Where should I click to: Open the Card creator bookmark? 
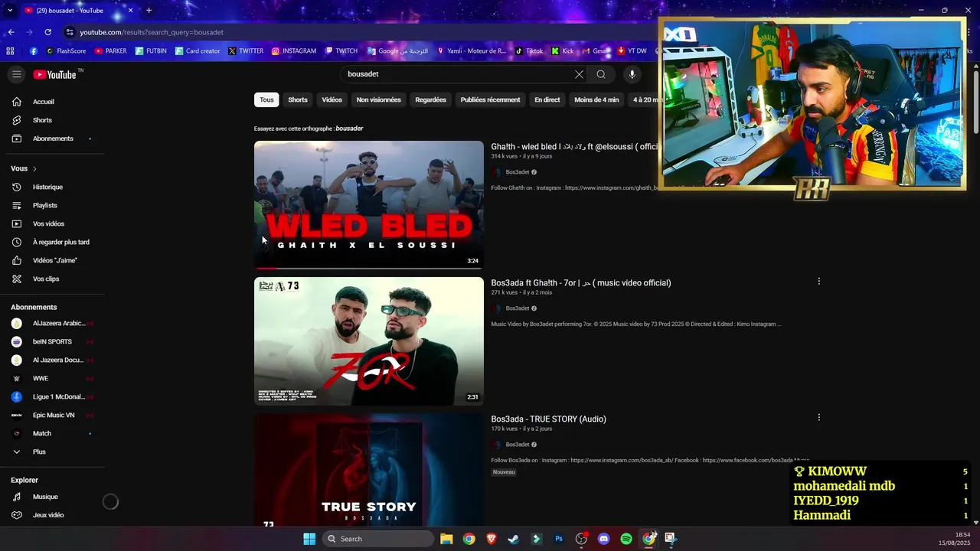[x=198, y=51]
